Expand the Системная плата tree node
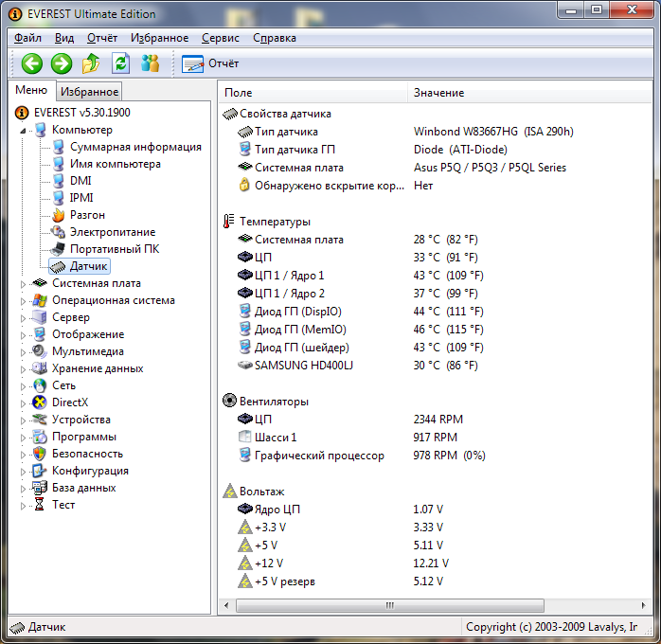 (x=23, y=284)
